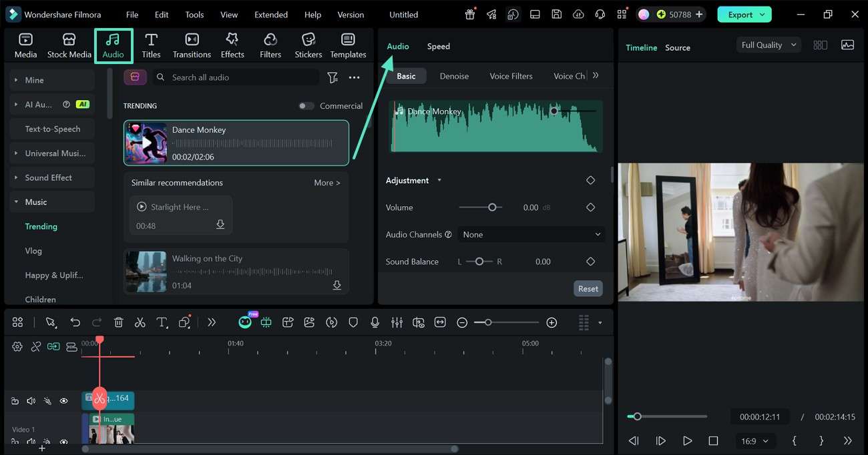Click the cloud upload icon
The height and width of the screenshot is (455, 868).
578,14
